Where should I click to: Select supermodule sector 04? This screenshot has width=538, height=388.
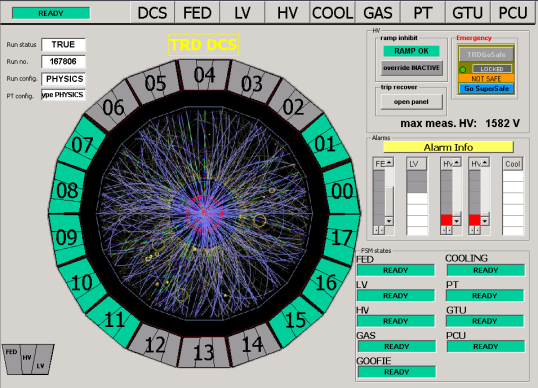[x=205, y=75]
